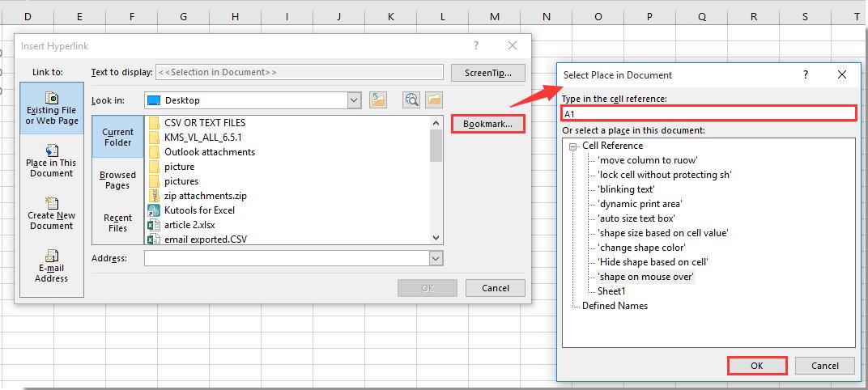
Task: Select 'Hide shape based on cell' sheet
Action: pyautogui.click(x=653, y=262)
